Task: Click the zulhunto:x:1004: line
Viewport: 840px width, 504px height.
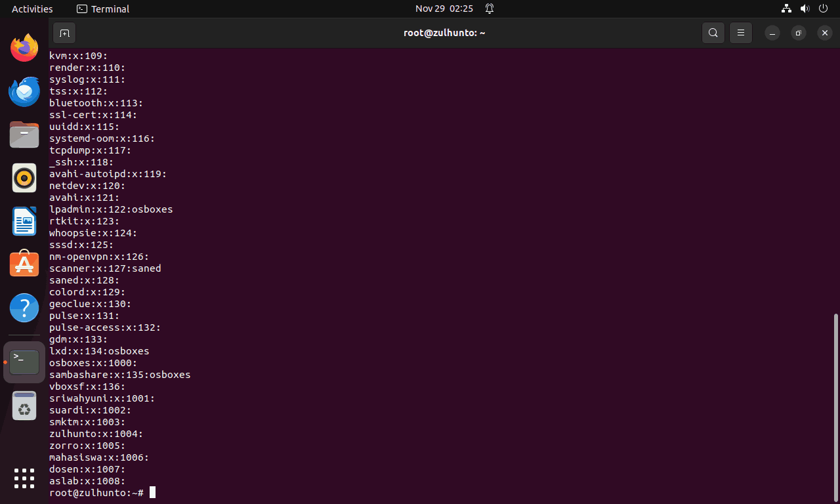Action: click(96, 434)
